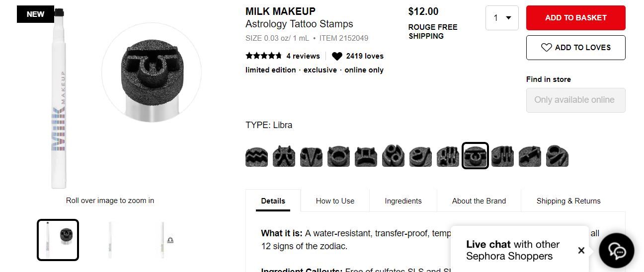This screenshot has width=644, height=272.
Task: View the third thumbnail with Libra symbol
Action: point(163,240)
